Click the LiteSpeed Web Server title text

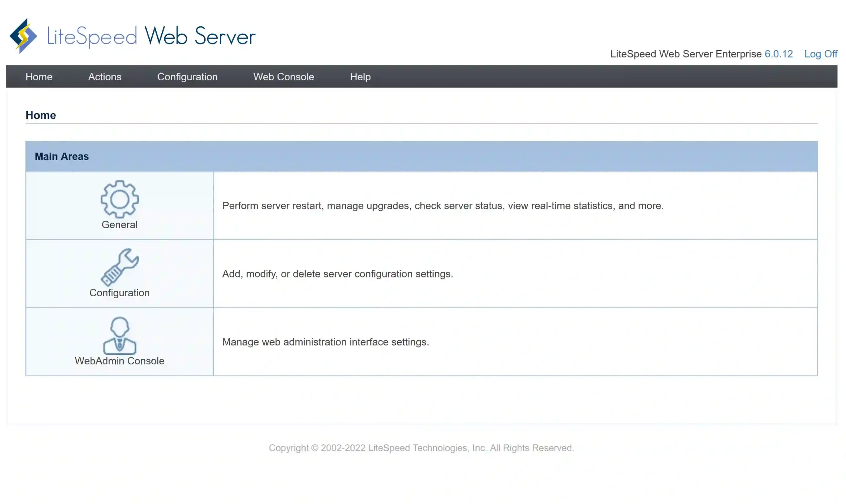151,36
